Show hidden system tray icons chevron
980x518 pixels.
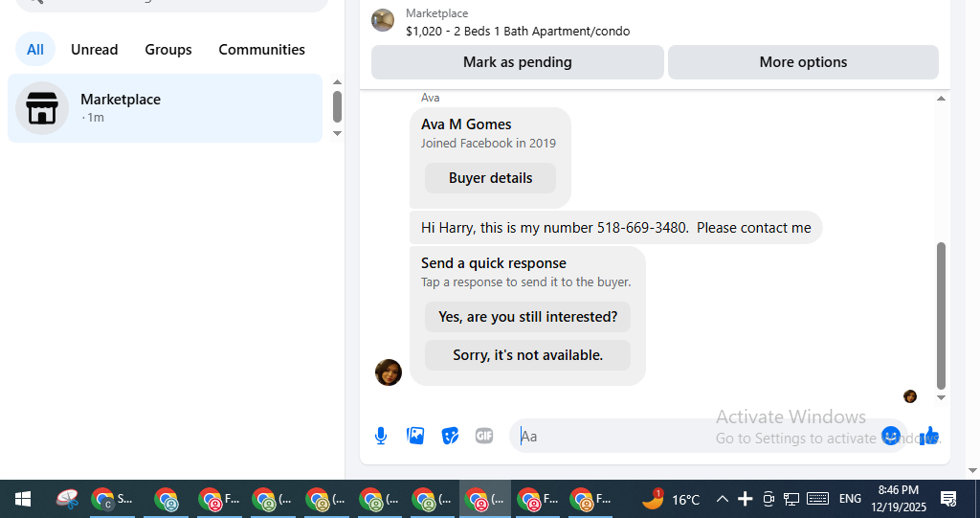722,499
